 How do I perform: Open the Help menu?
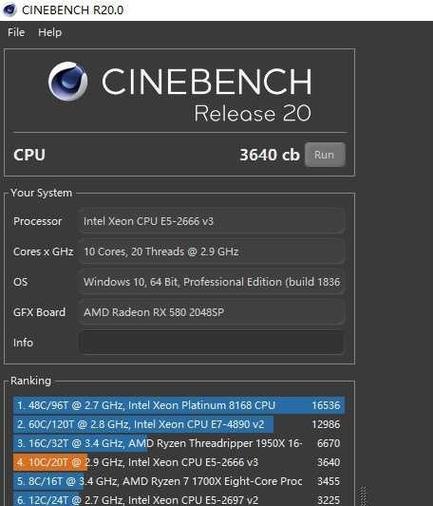point(50,32)
